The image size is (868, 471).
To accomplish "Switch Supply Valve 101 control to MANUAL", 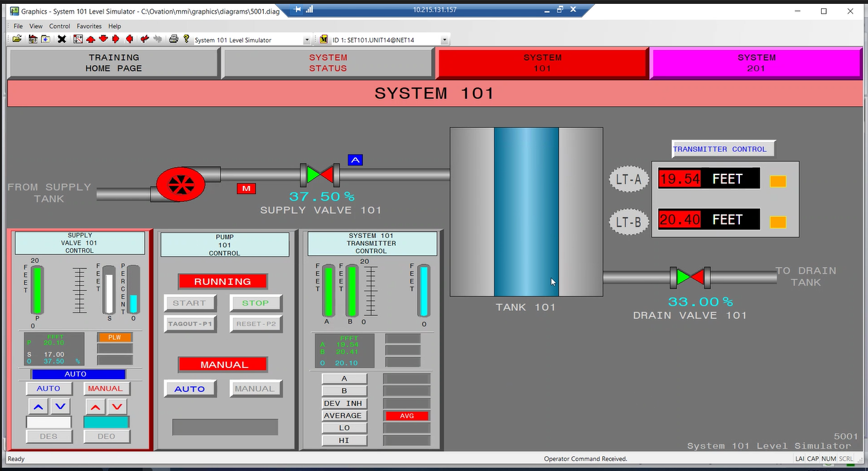I will tap(106, 389).
